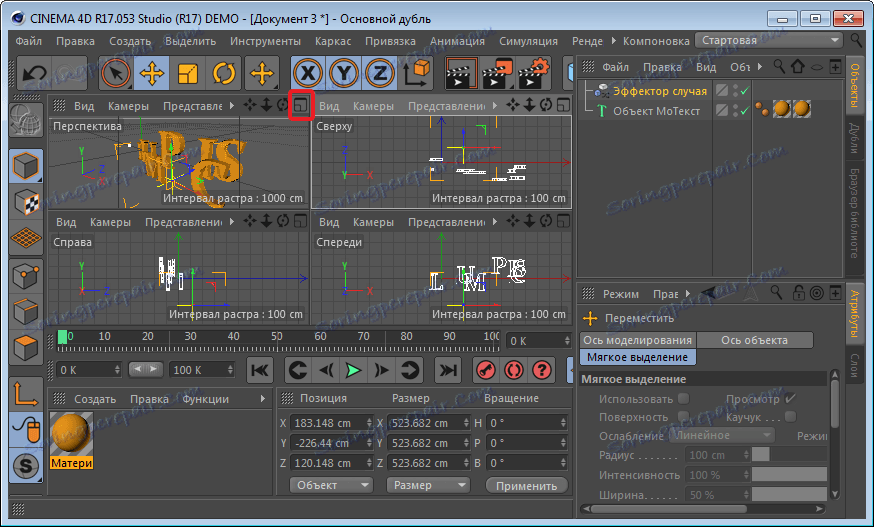Activate the Scale tool
The width and height of the screenshot is (874, 527).
pyautogui.click(x=188, y=73)
